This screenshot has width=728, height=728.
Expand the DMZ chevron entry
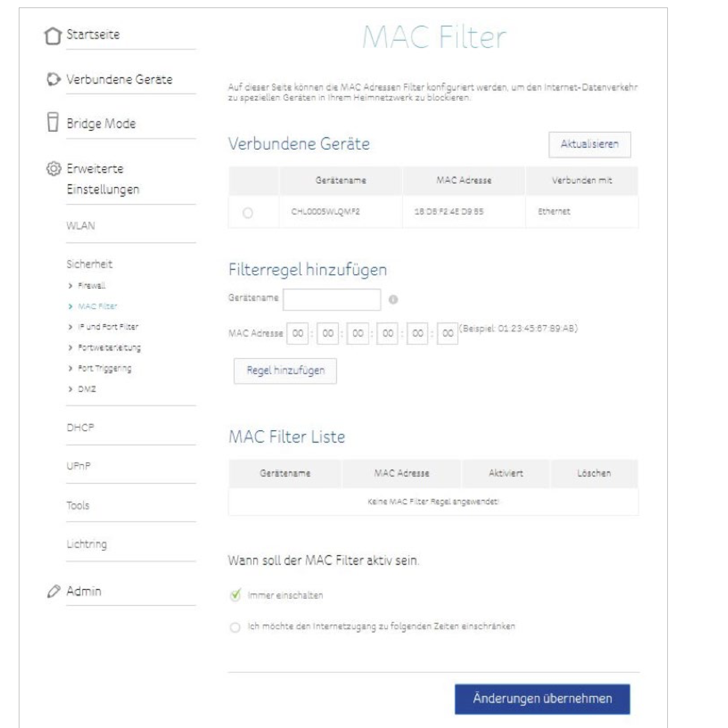pyautogui.click(x=70, y=389)
